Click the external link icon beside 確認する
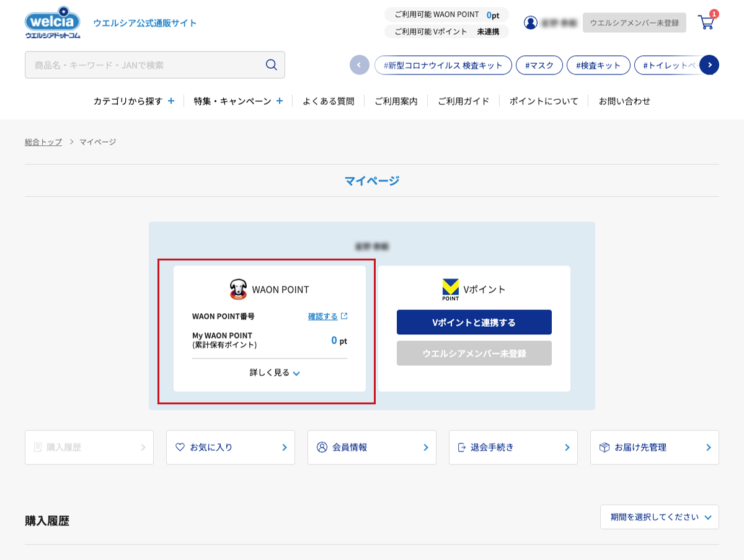 coord(344,316)
